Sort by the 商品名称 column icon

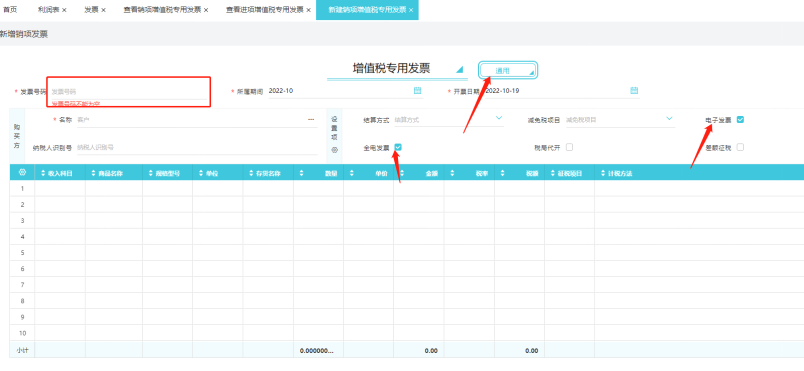click(x=93, y=174)
